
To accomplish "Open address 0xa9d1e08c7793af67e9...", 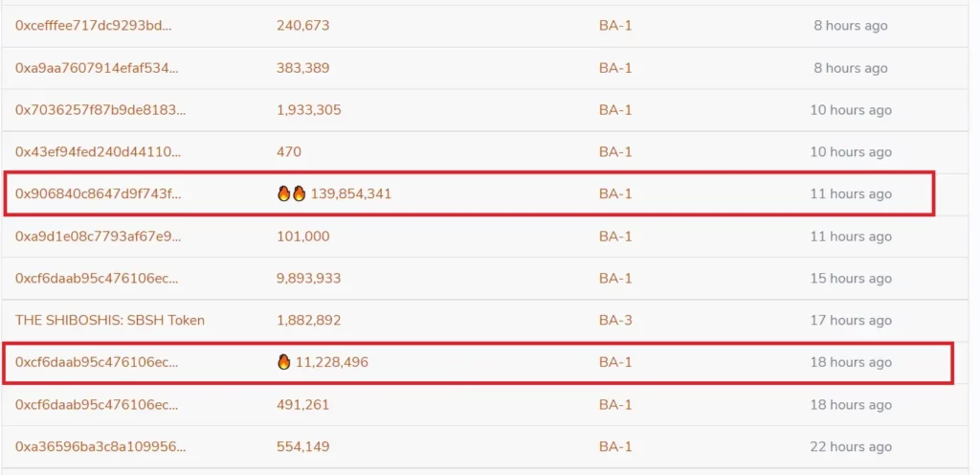I will [x=99, y=237].
